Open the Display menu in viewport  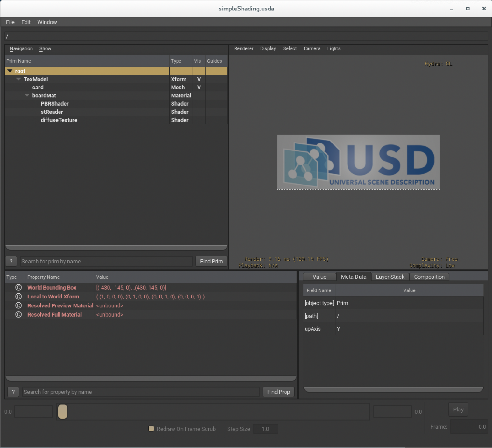[x=268, y=49]
